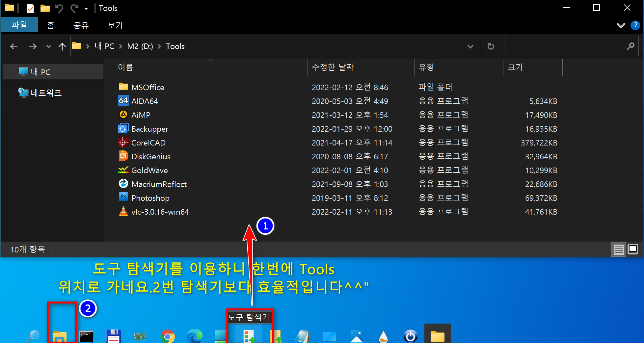Open Explorer help question-mark icon
644x343 pixels.
(x=635, y=25)
